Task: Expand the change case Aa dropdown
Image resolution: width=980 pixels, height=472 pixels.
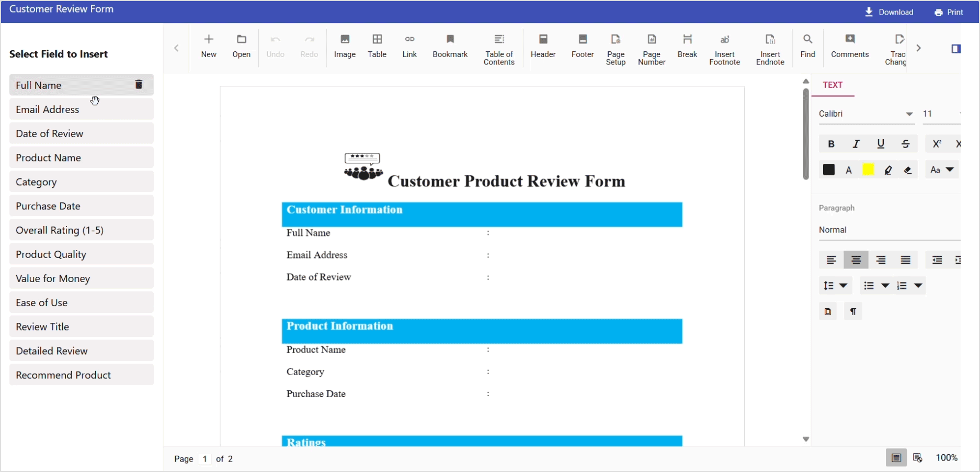Action: [942, 170]
